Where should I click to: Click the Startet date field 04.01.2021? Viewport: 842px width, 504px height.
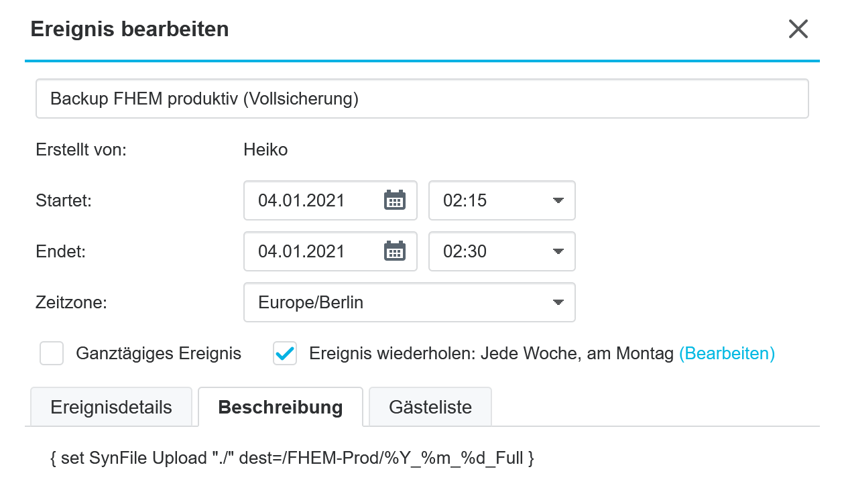(x=330, y=200)
